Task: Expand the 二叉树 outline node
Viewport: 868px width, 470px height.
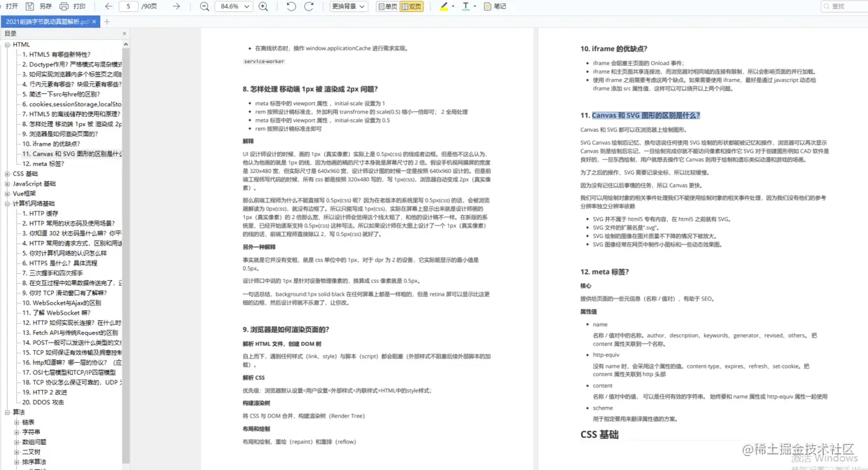Action: 17,452
